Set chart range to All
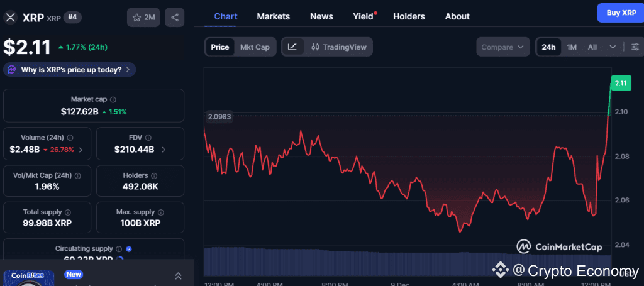 (592, 47)
